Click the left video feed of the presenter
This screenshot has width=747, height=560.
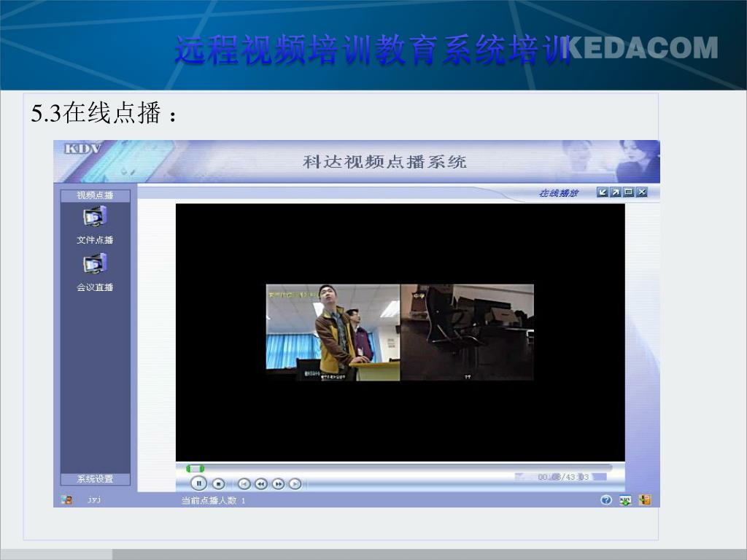[333, 332]
